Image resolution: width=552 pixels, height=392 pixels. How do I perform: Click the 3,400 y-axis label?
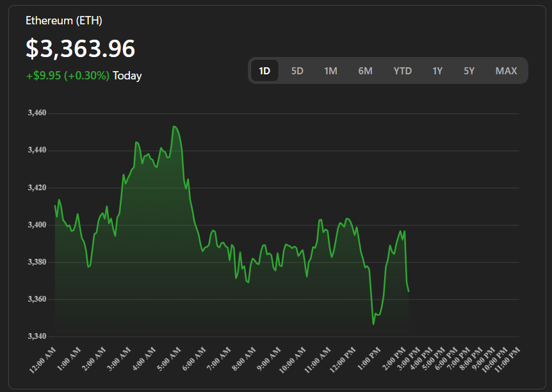click(37, 225)
